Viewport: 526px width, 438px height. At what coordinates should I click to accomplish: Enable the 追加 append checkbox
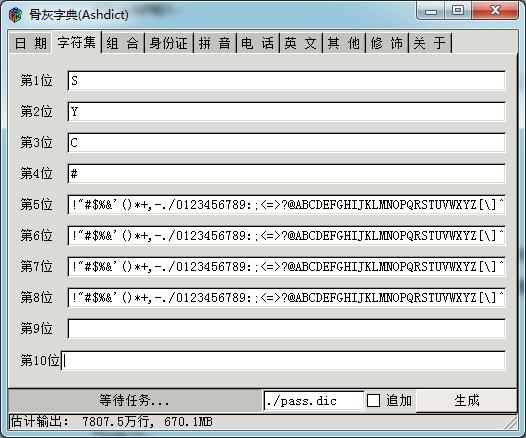point(373,400)
